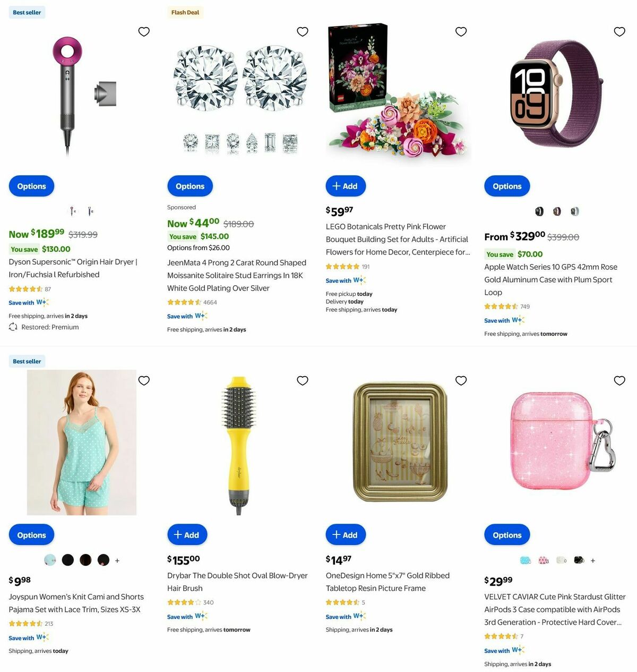Click heart icon on JeenMata moissanite earrings
The image size is (637, 672).
pos(303,32)
